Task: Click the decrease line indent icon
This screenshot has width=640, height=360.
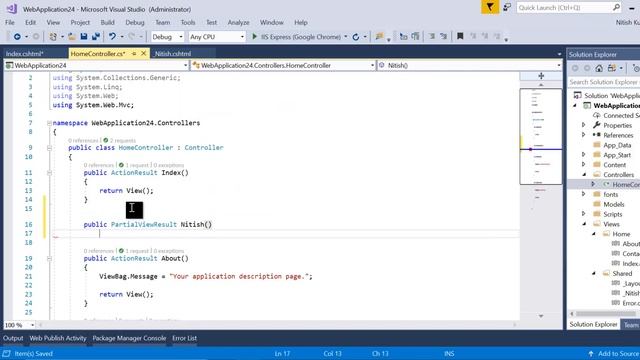Action: [403, 36]
